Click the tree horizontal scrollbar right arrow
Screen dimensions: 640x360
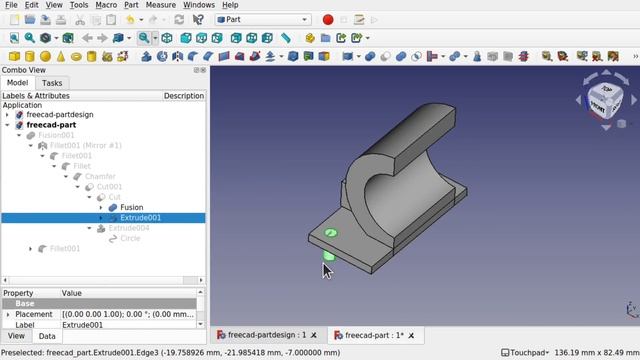pyautogui.click(x=201, y=280)
